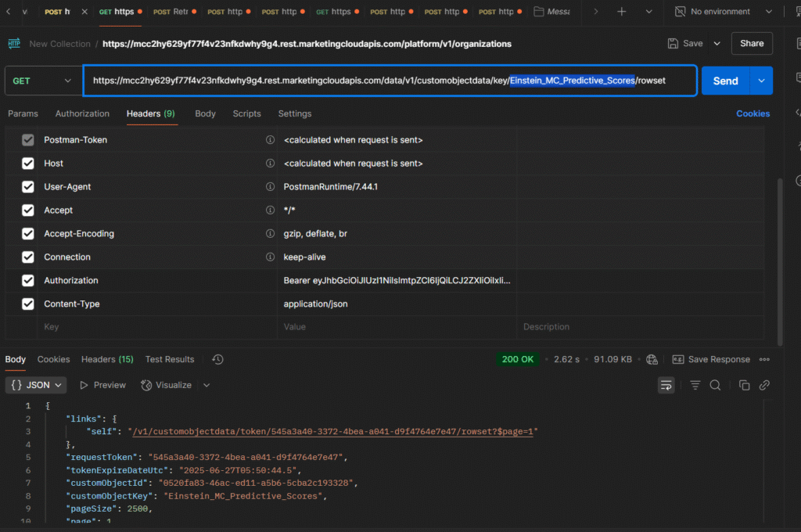Click the Share button
The width and height of the screenshot is (801, 532).
click(x=752, y=43)
